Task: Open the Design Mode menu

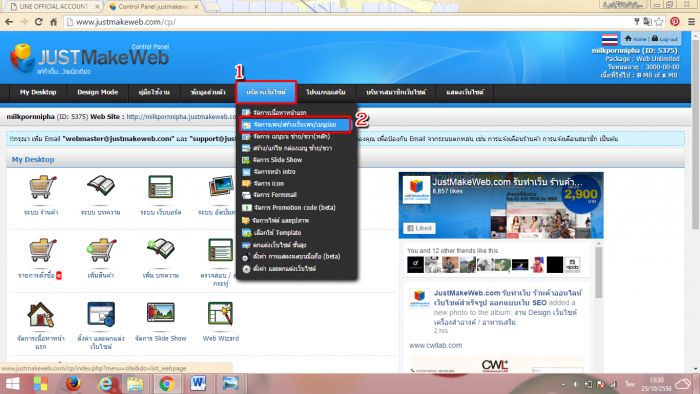Action: click(x=97, y=92)
